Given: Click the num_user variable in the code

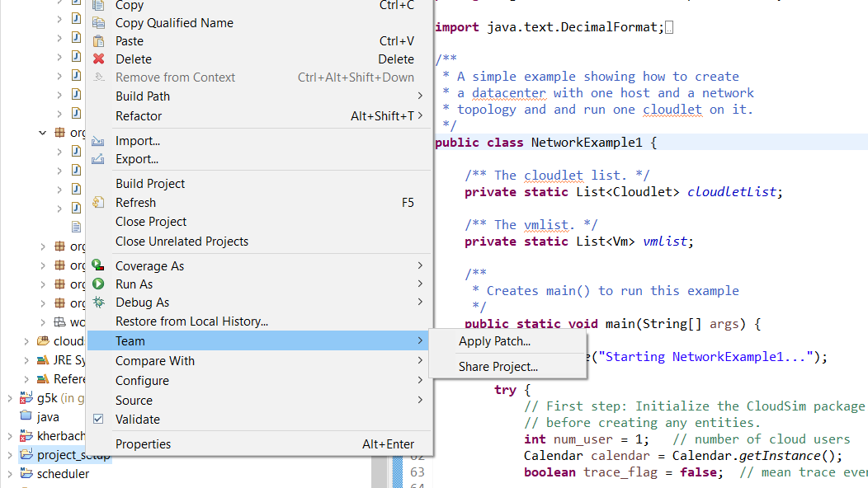Looking at the screenshot, I should click(x=583, y=439).
